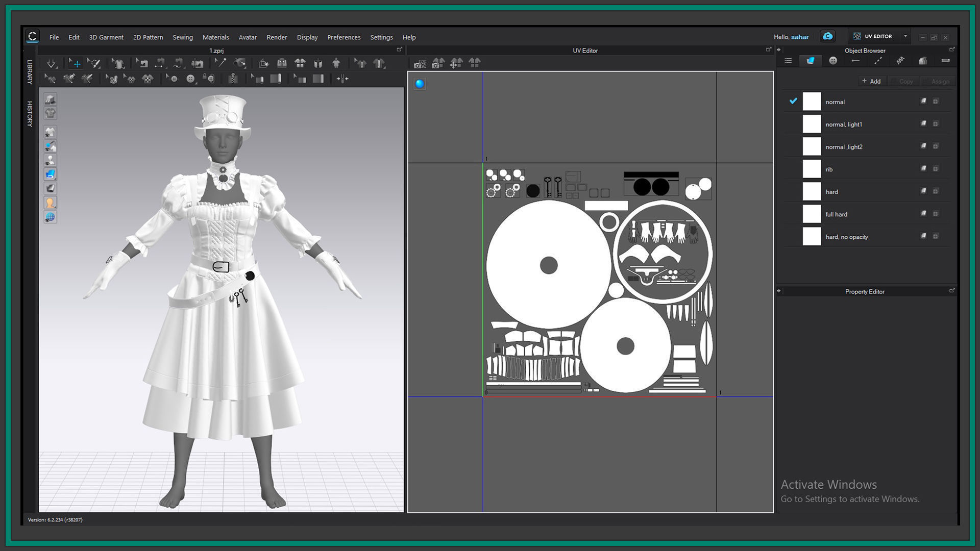Toggle Show Garment visibility in 3D viewport
The height and width of the screenshot is (551, 980).
[x=50, y=132]
